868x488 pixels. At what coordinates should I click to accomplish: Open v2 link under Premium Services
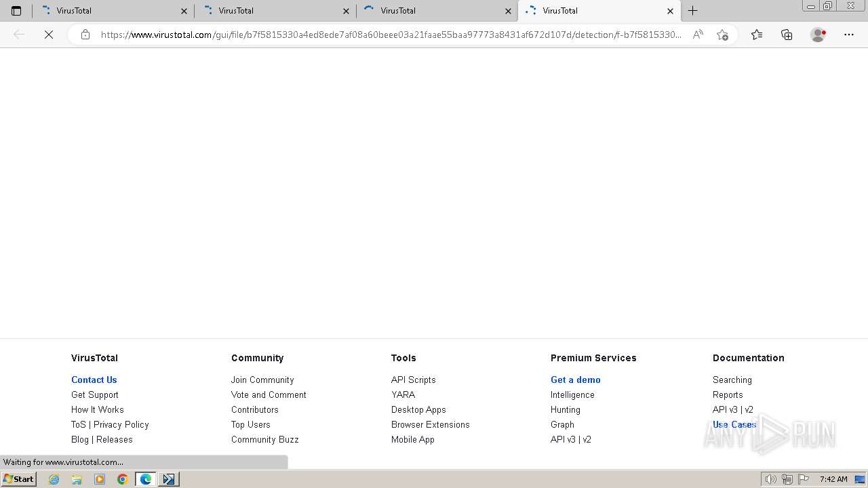(587, 439)
